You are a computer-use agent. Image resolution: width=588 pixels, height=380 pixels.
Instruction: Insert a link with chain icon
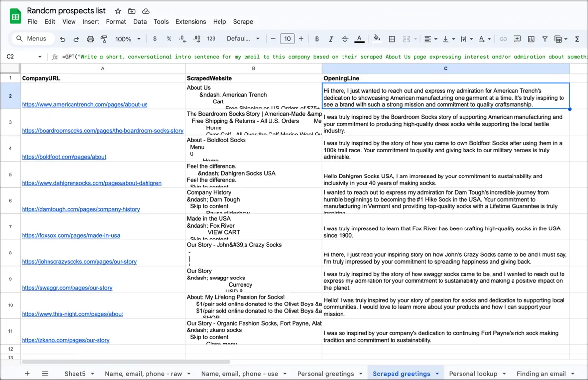click(503, 39)
